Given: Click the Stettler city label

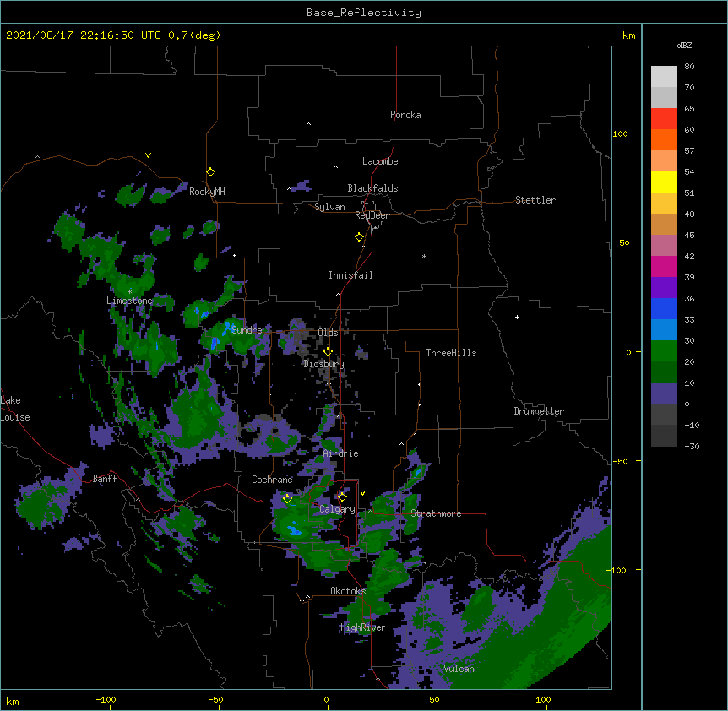Looking at the screenshot, I should point(535,200).
